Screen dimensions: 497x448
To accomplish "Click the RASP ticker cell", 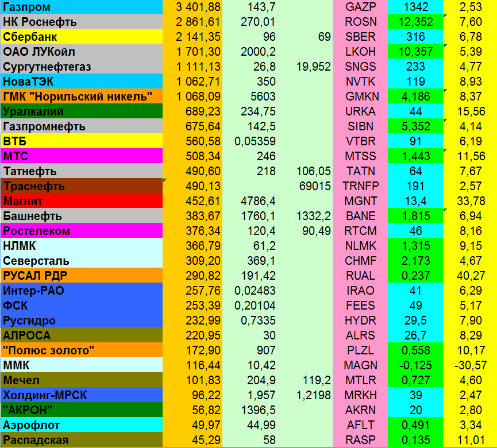I will (360, 440).
